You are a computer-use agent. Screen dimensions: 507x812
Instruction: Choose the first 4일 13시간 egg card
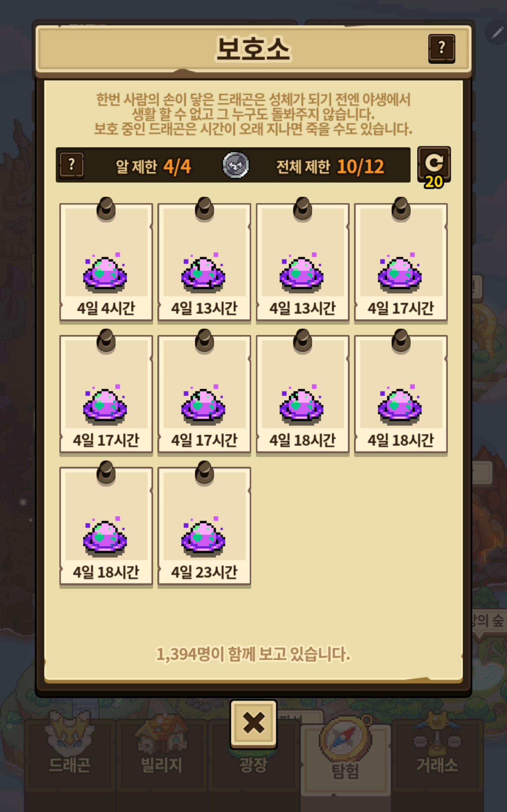pos(204,262)
